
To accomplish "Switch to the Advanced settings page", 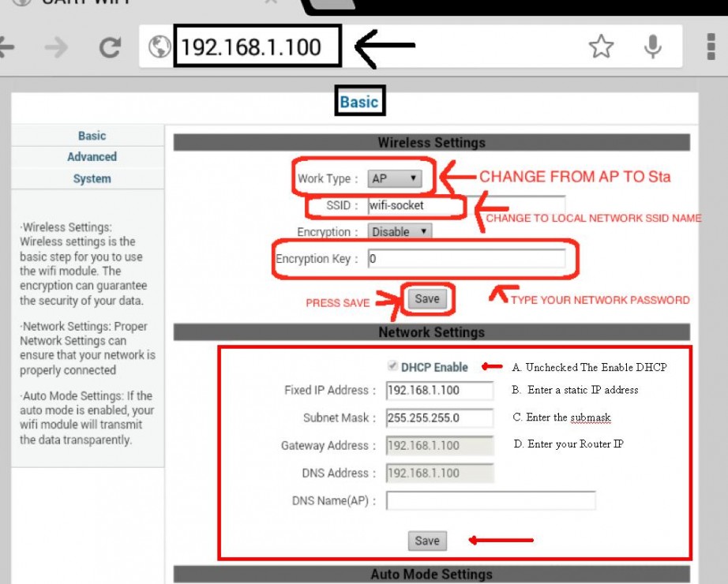I will (92, 157).
